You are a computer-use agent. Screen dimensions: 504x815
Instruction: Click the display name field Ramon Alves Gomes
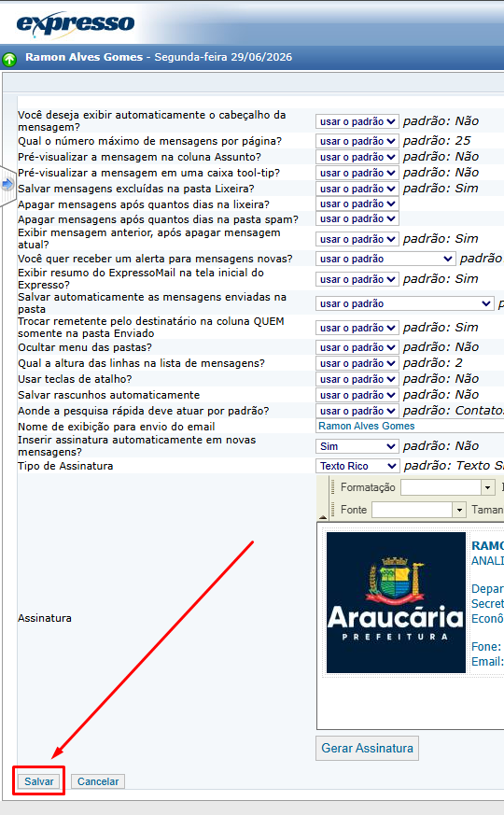pyautogui.click(x=410, y=427)
